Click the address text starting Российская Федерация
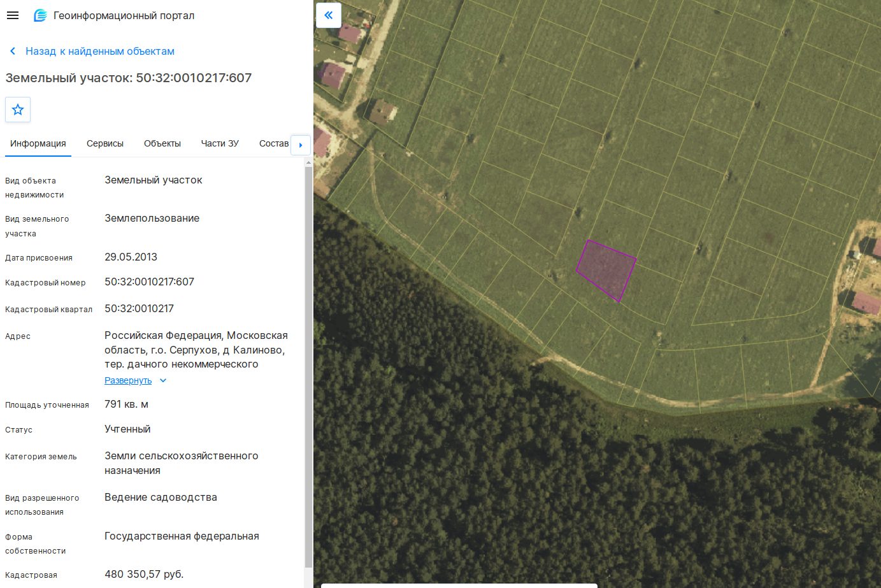The width and height of the screenshot is (881, 588). tap(196, 350)
